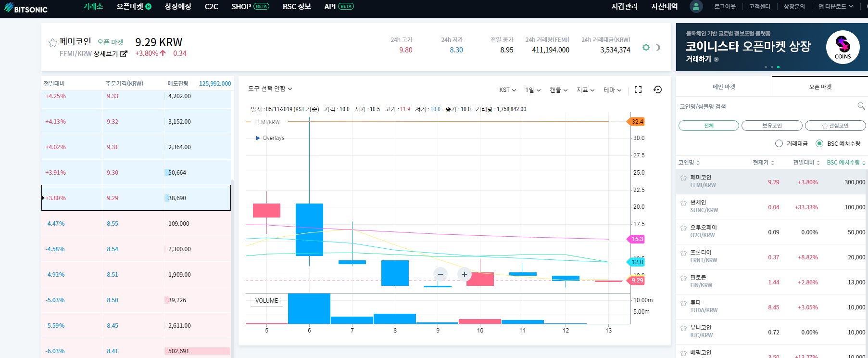This screenshot has height=358, width=868.
Task: Select the 썬체인 SUNC/KRW market row
Action: pyautogui.click(x=771, y=207)
